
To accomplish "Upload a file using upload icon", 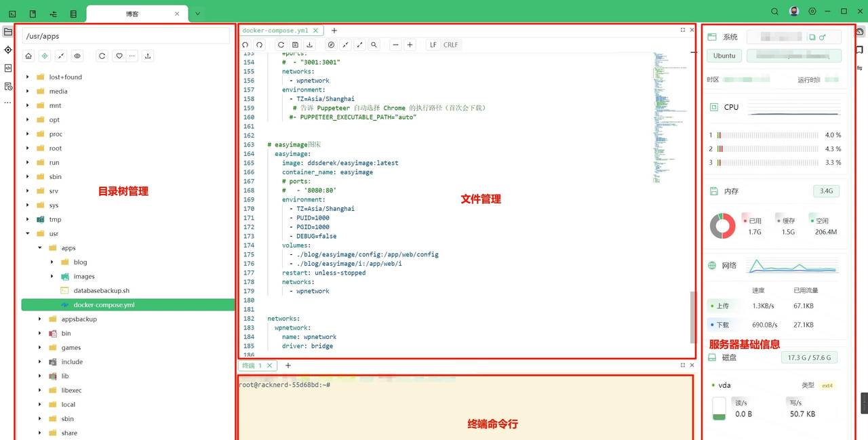I will point(148,56).
